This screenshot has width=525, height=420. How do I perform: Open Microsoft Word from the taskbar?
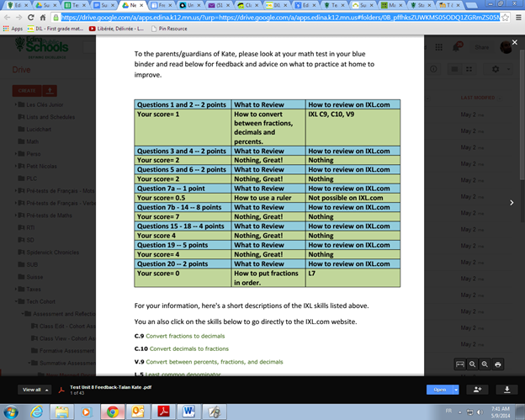[x=188, y=412]
